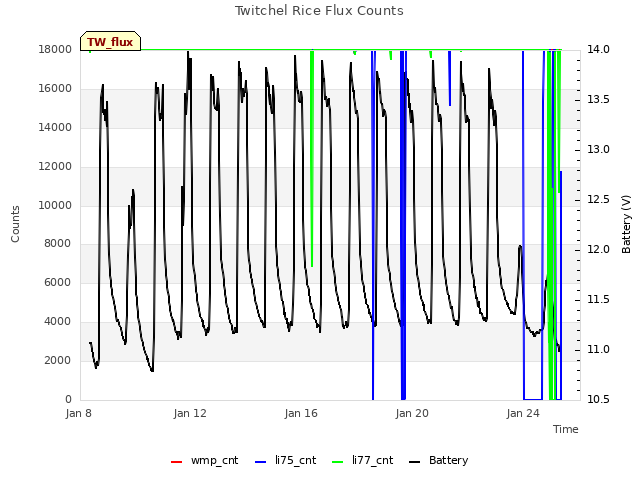Click the 0 counts axis label

(68, 399)
